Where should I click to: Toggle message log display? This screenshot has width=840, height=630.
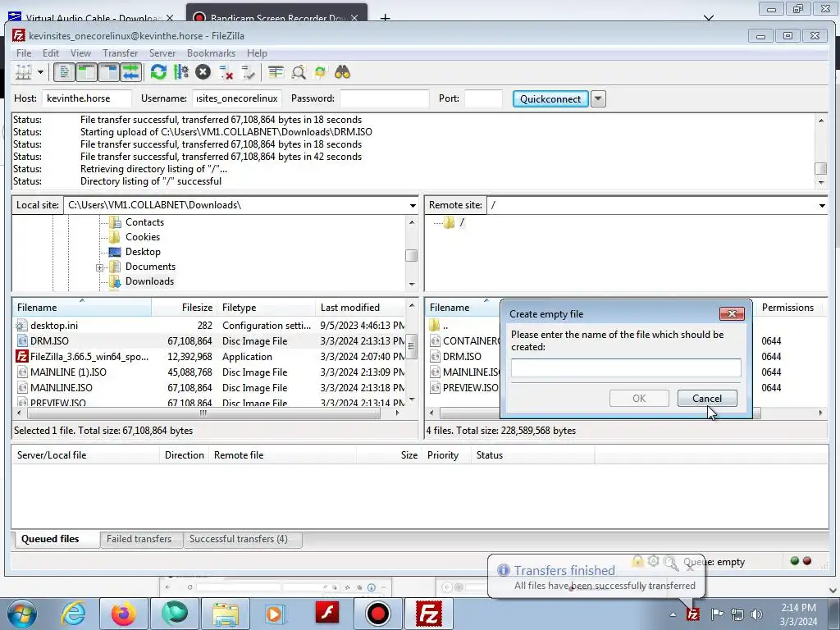64,72
